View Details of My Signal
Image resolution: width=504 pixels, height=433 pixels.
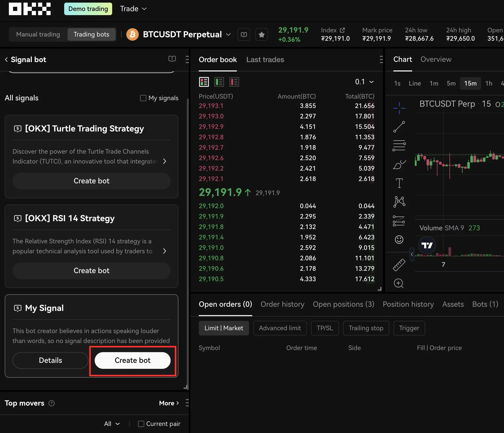tap(50, 360)
